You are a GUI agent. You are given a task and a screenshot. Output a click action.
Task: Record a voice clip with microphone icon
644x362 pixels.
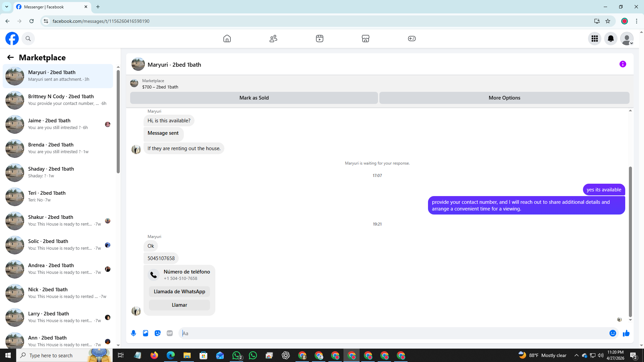pyautogui.click(x=133, y=333)
